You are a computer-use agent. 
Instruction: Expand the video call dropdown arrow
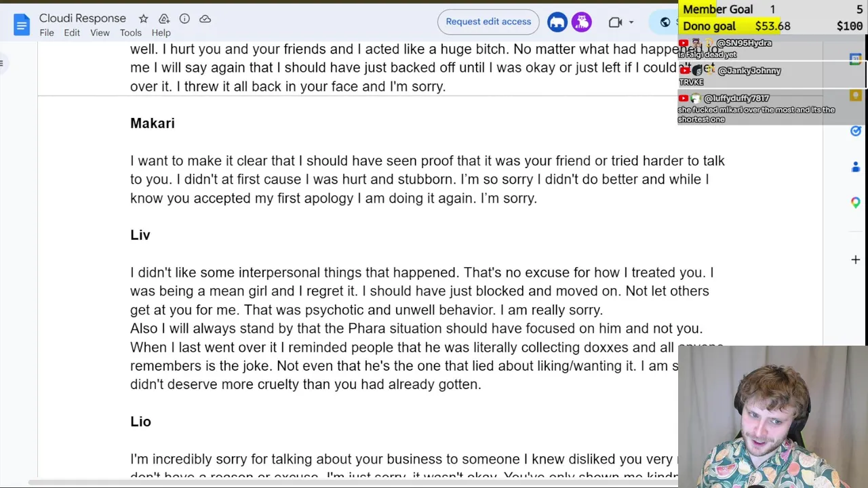pyautogui.click(x=631, y=22)
